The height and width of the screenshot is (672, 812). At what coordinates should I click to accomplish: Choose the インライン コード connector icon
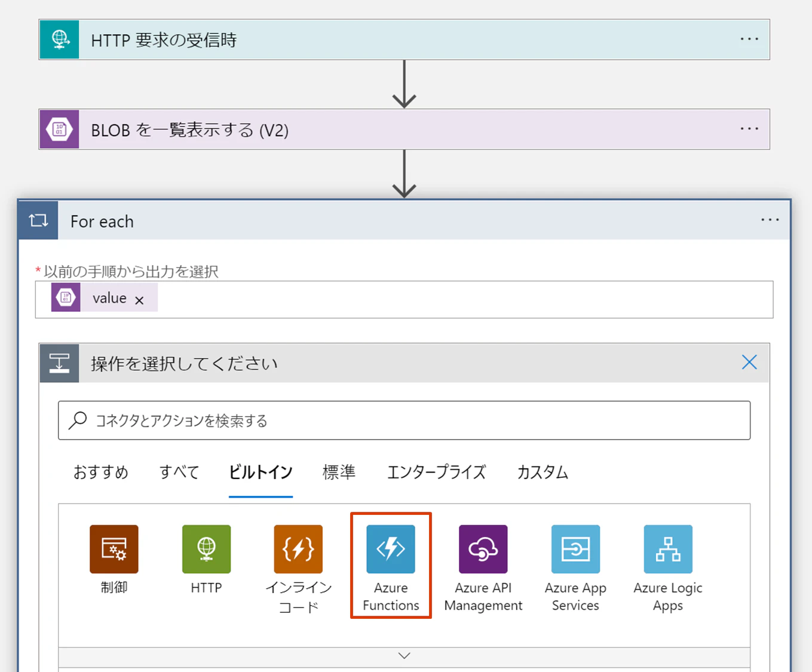(298, 549)
